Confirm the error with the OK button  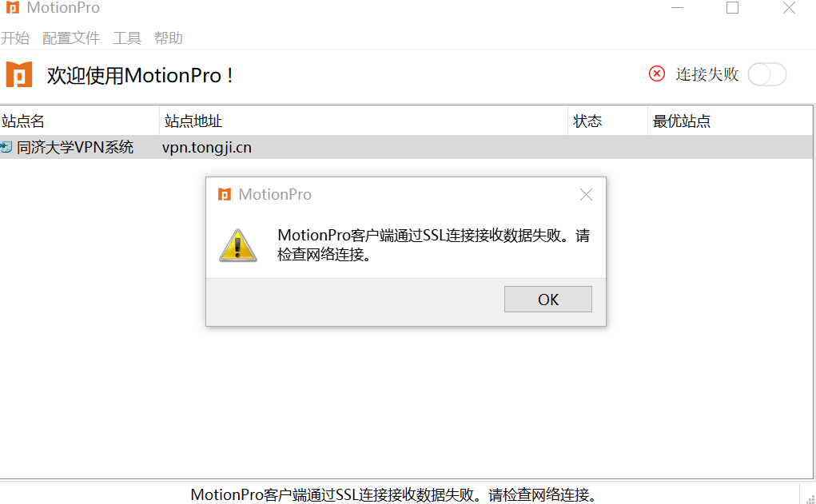coord(548,299)
